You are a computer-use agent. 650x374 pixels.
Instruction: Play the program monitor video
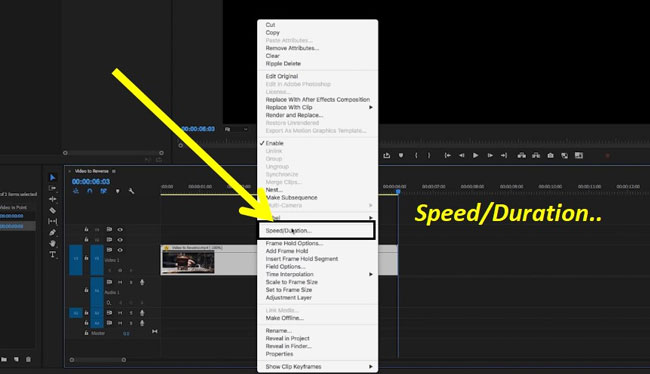click(475, 155)
